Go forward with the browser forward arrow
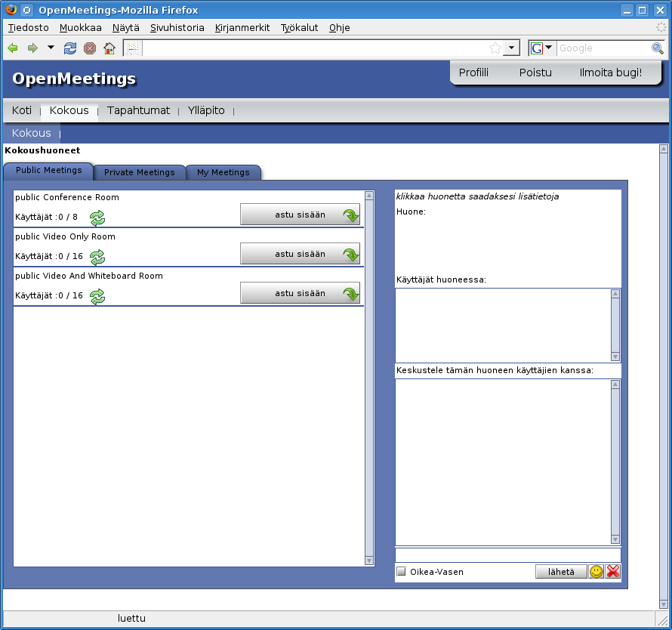 (32, 48)
